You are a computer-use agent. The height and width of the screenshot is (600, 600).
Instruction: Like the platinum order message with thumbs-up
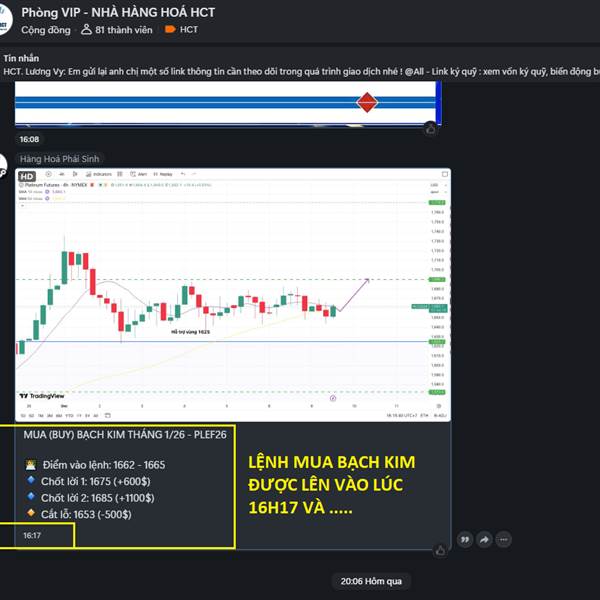pyautogui.click(x=440, y=550)
